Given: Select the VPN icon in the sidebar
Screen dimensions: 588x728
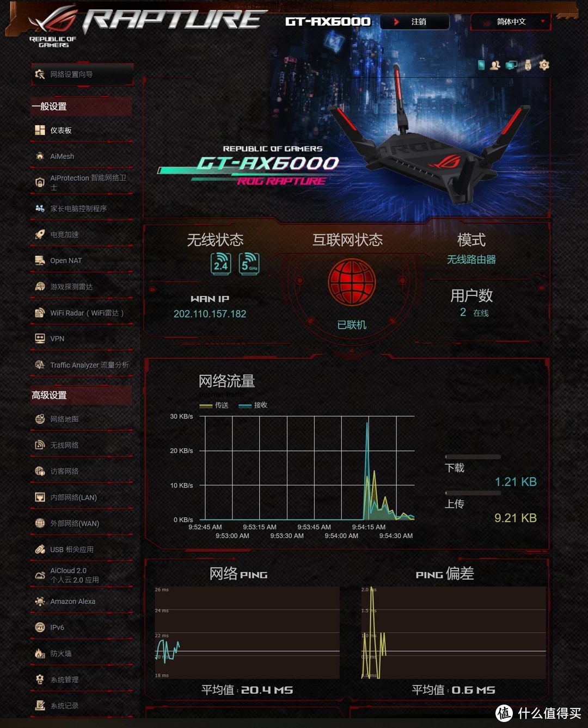Looking at the screenshot, I should [39, 338].
